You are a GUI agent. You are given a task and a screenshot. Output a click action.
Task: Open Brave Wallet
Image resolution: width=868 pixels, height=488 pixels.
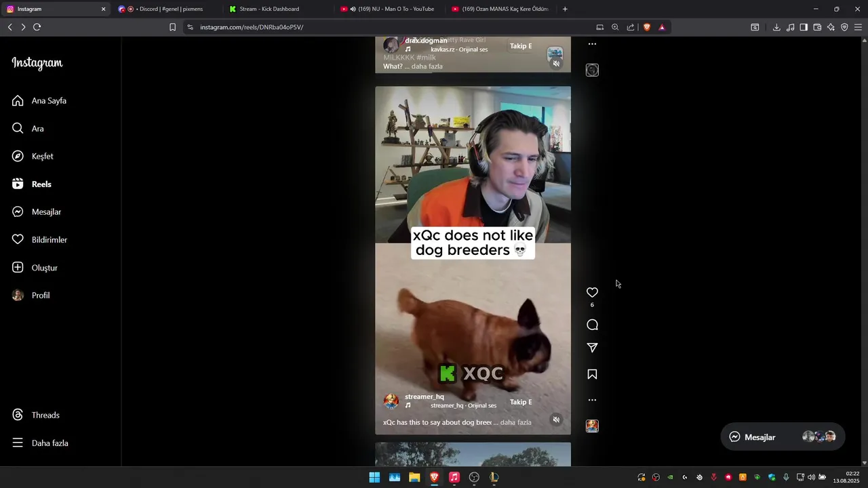[817, 27]
